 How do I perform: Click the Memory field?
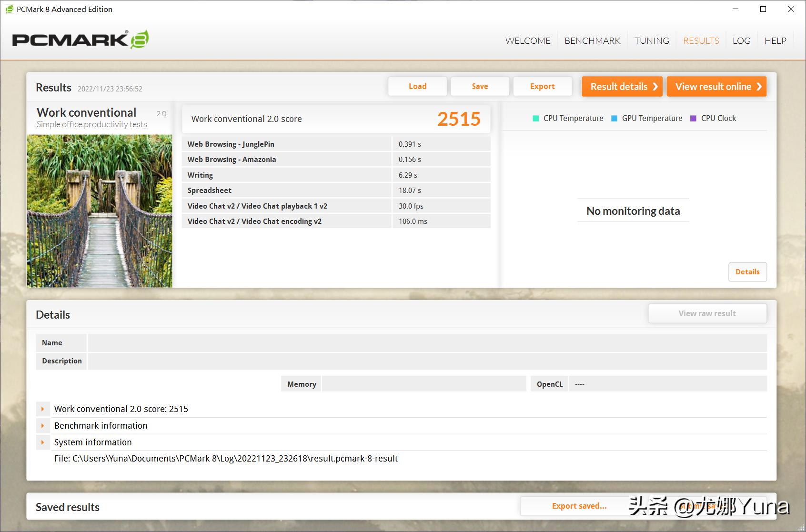coord(424,384)
